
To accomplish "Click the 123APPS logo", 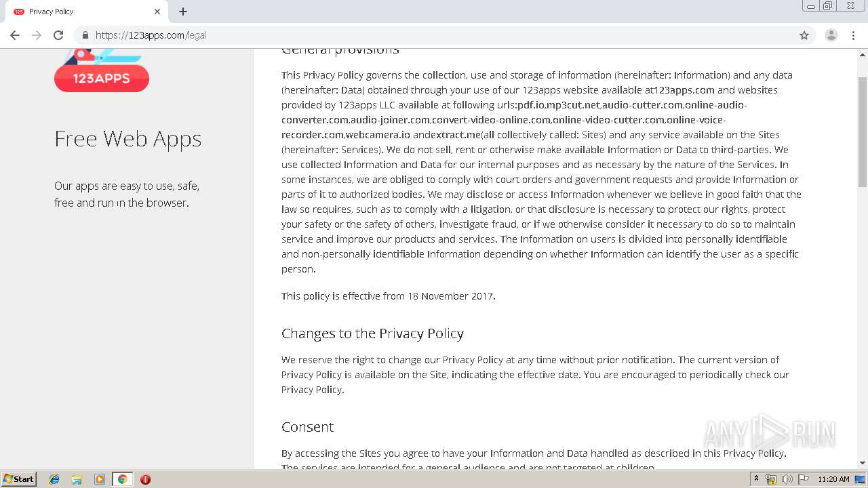I will pyautogui.click(x=102, y=74).
